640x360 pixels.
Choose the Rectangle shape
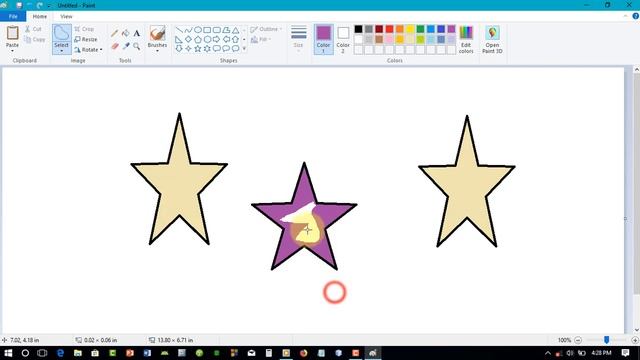coord(207,30)
